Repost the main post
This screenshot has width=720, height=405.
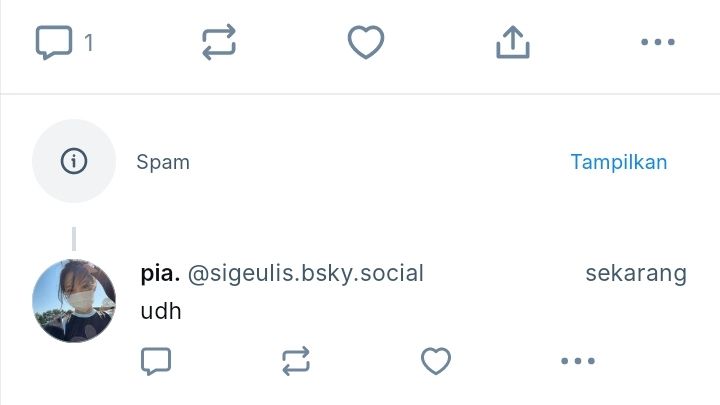tap(219, 42)
